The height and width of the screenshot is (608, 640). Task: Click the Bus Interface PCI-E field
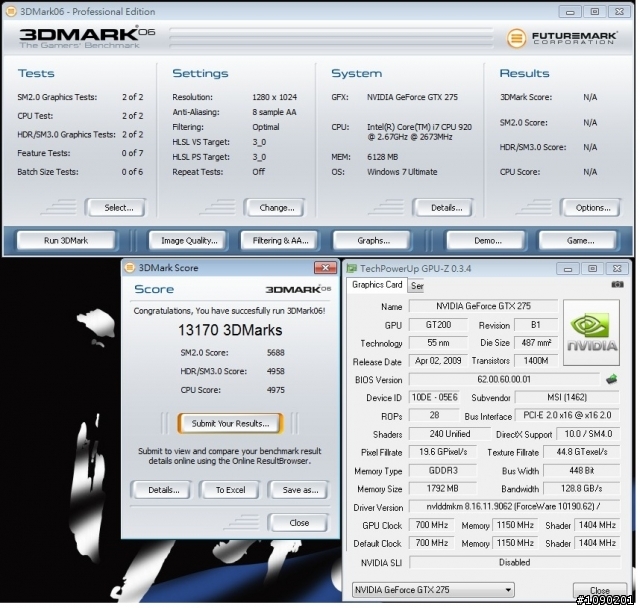pyautogui.click(x=567, y=415)
